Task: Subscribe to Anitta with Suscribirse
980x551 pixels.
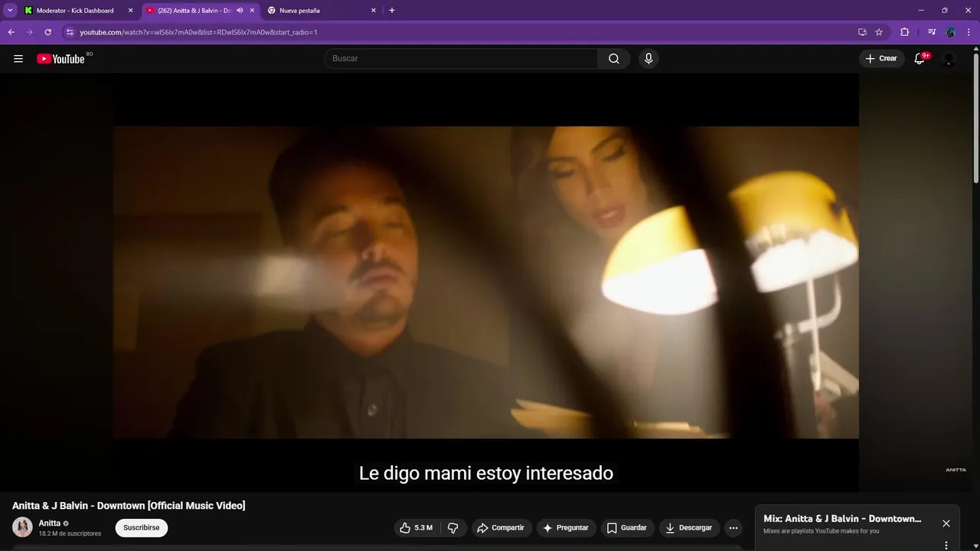Action: pyautogui.click(x=142, y=528)
